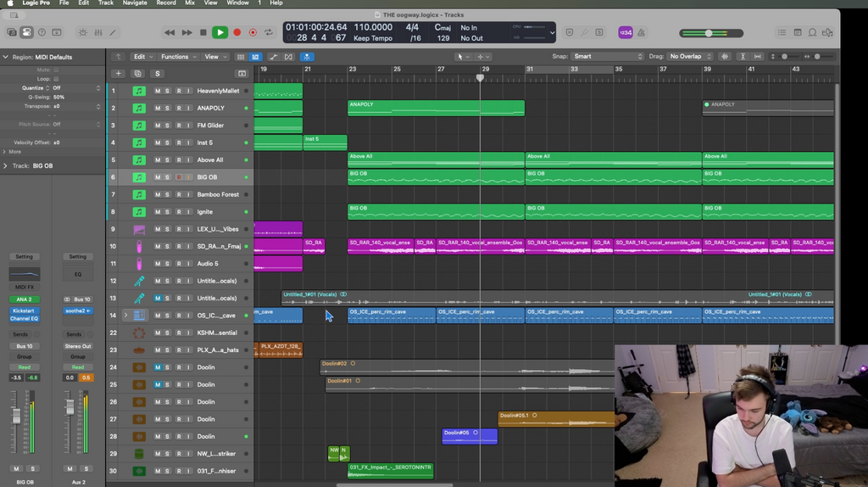
Task: Toggle the Inspector button
Action: (26, 33)
